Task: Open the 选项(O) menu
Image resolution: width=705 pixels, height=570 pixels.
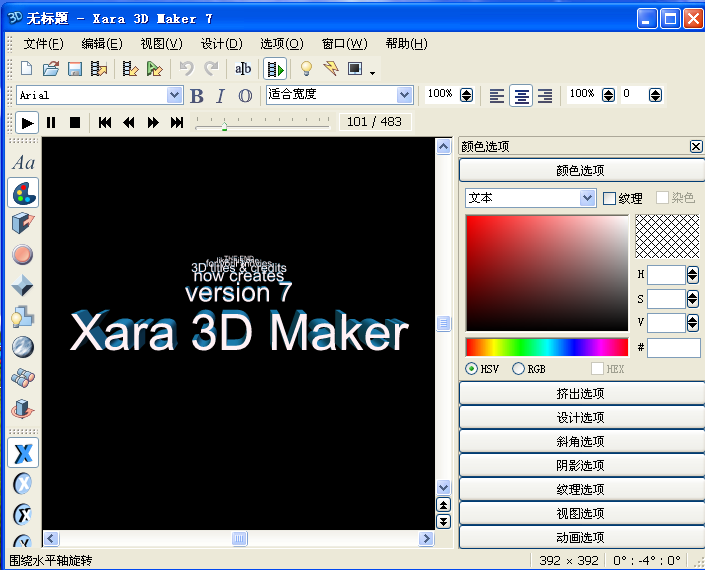Action: coord(282,44)
